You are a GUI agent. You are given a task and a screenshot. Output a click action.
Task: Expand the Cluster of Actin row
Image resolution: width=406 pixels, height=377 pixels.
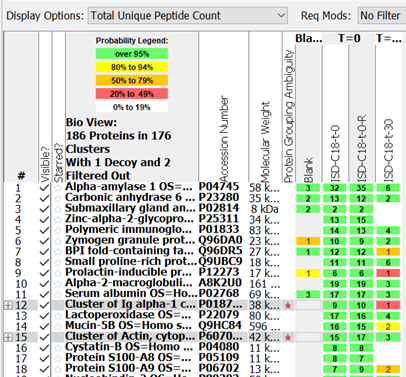tap(8, 337)
